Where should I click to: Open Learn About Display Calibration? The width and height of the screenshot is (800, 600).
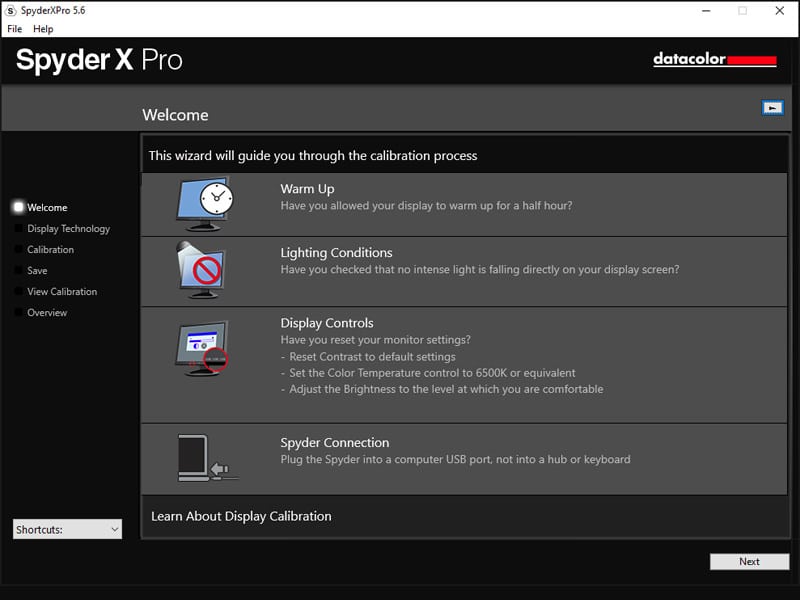coord(241,516)
